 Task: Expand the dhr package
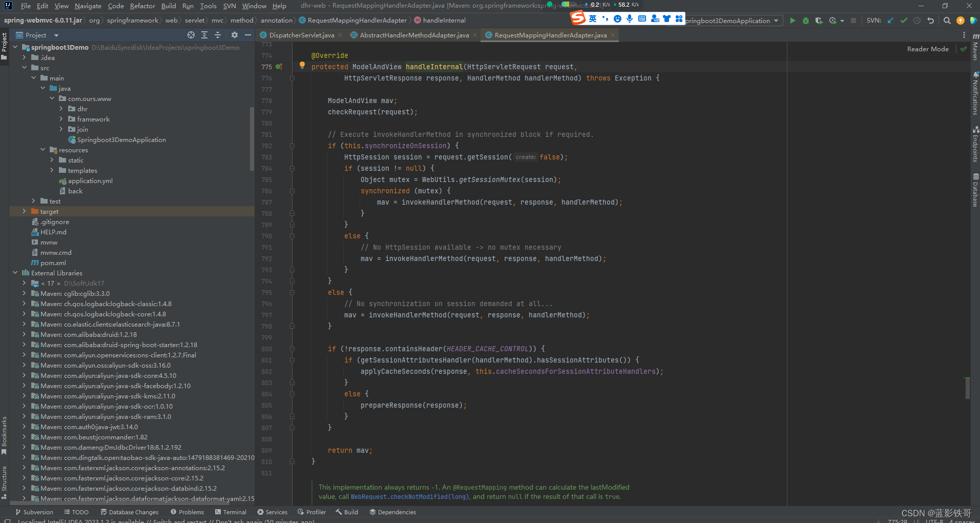(x=61, y=109)
